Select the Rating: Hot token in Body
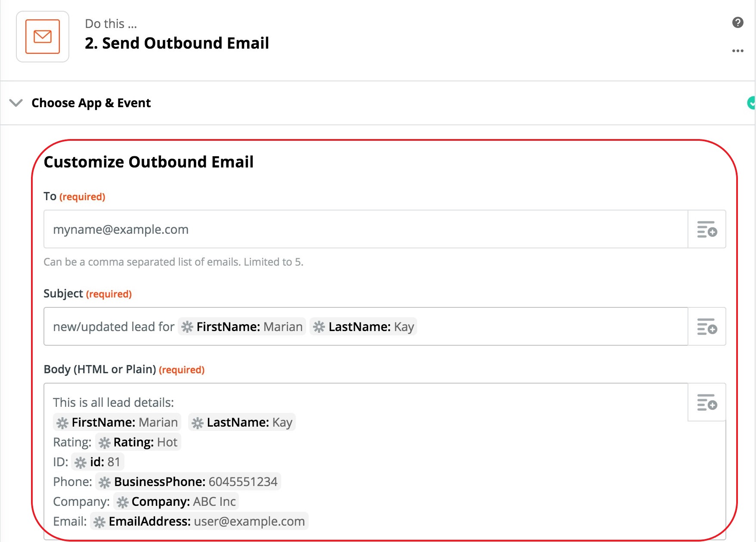This screenshot has width=756, height=542. [138, 442]
